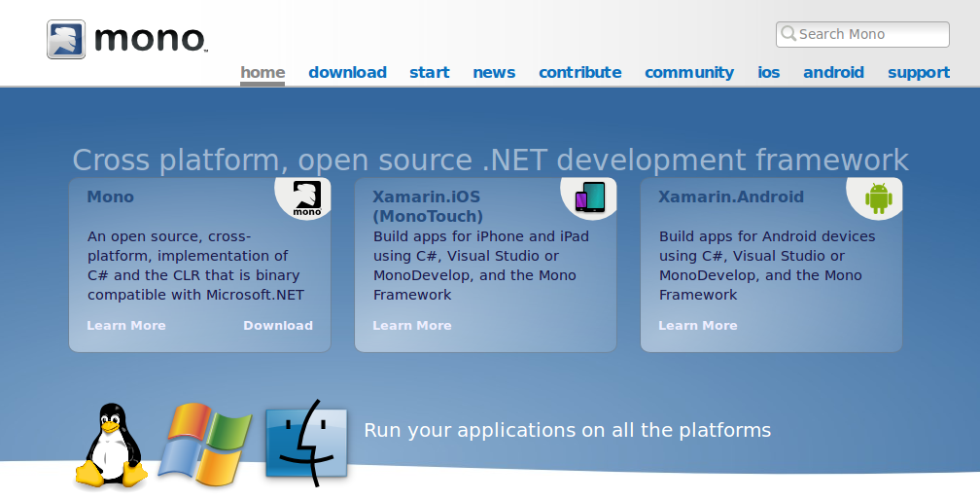Go to the start menu item

430,73
